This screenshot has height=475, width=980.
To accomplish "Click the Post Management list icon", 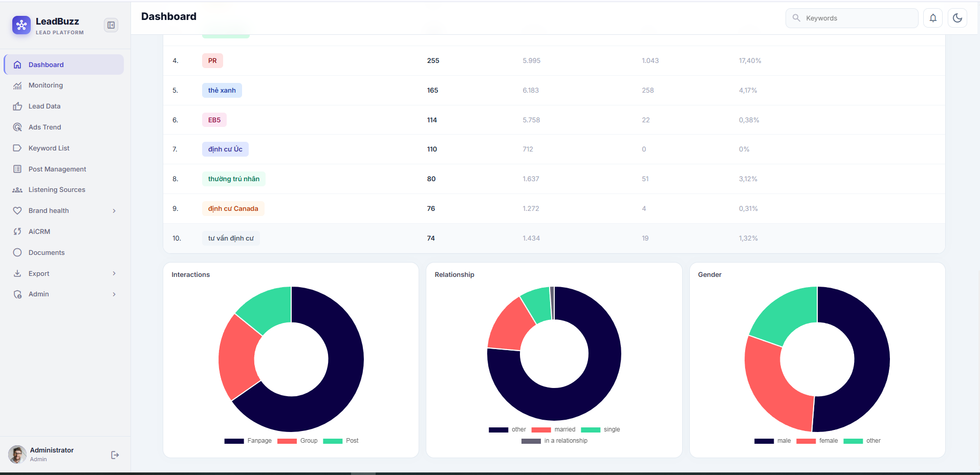I will click(17, 169).
